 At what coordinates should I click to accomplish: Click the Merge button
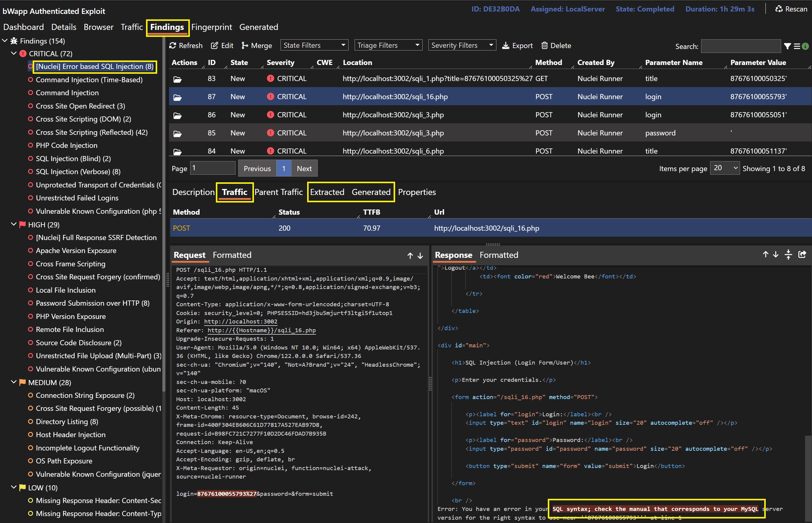[256, 46]
